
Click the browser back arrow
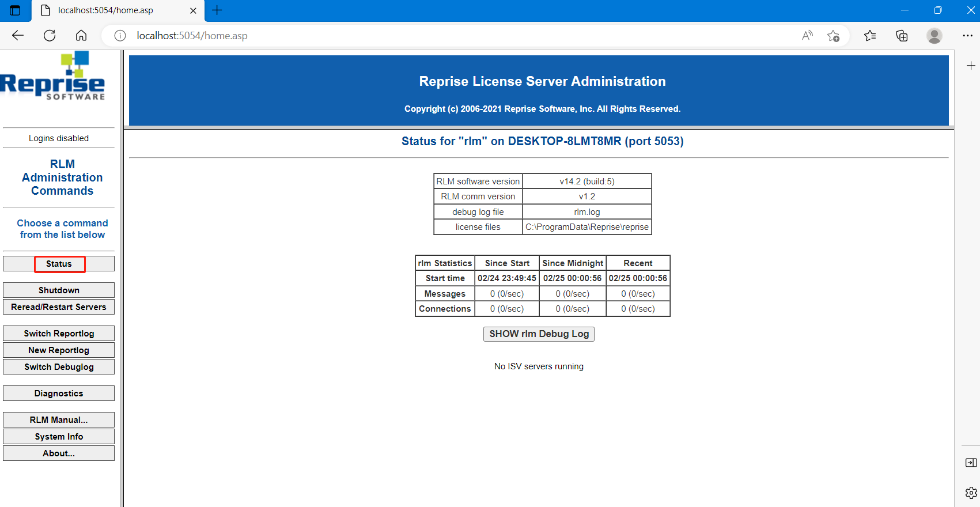[18, 36]
